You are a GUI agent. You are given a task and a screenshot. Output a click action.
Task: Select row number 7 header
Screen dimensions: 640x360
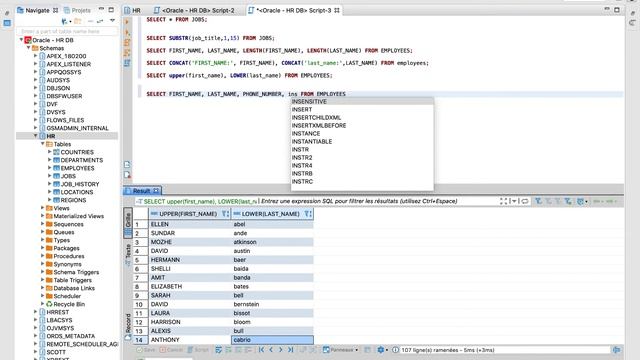click(141, 278)
